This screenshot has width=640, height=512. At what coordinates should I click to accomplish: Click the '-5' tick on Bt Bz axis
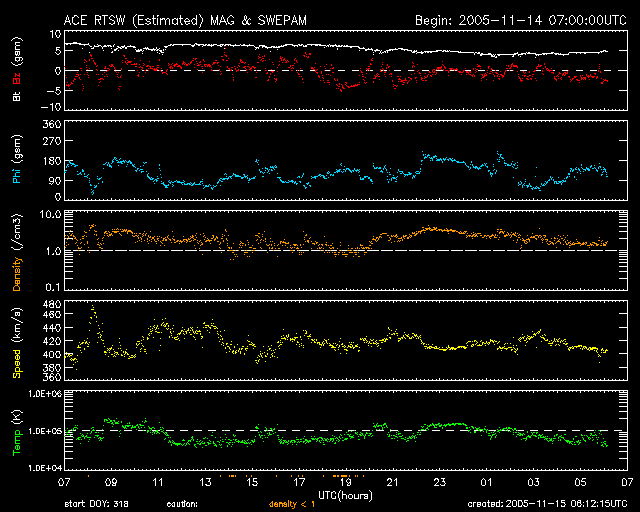pyautogui.click(x=54, y=90)
